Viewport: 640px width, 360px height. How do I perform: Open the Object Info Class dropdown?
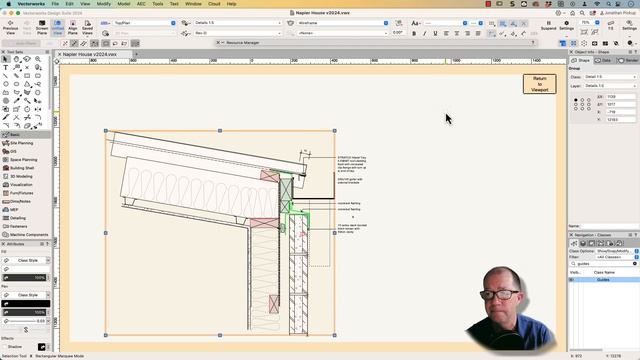[610, 77]
